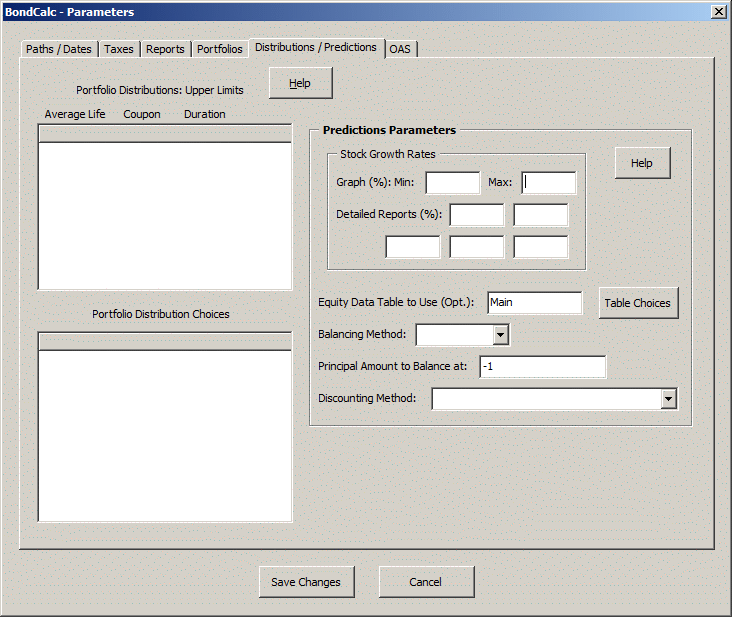The image size is (732, 617).
Task: Close the BondCalc Parameters window
Action: 718,11
